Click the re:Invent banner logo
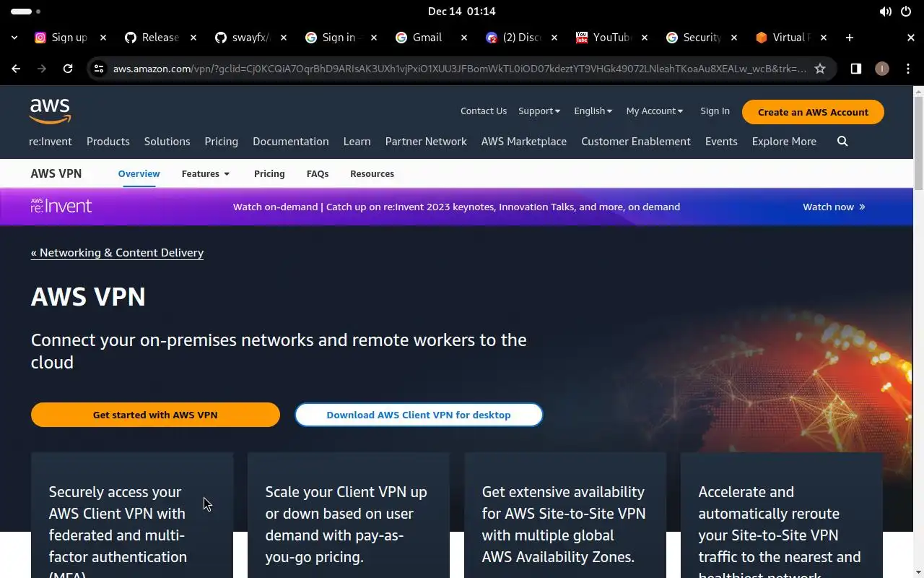The height and width of the screenshot is (578, 924). point(61,206)
